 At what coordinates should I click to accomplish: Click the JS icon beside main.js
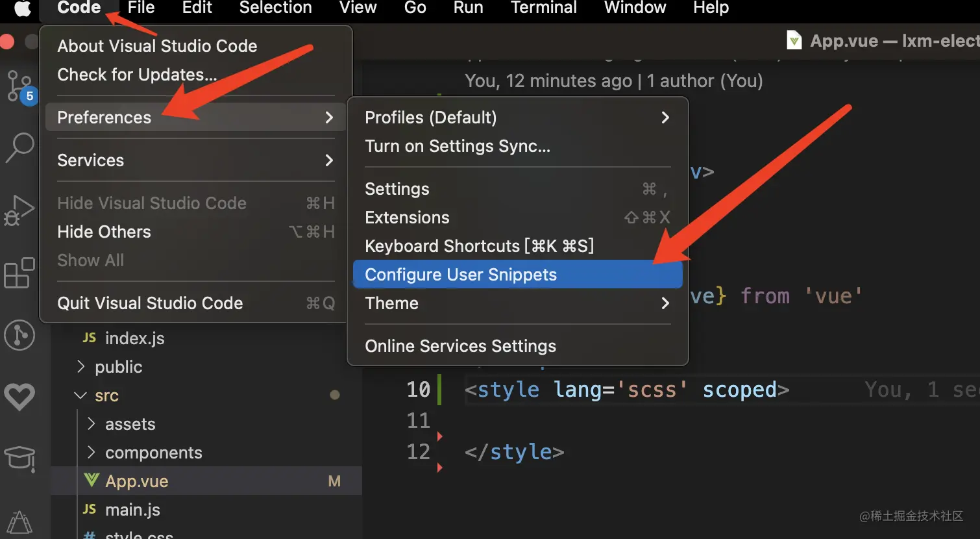[90, 510]
